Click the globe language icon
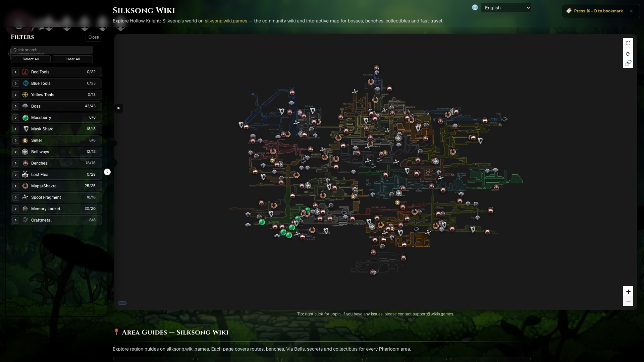 [x=475, y=8]
